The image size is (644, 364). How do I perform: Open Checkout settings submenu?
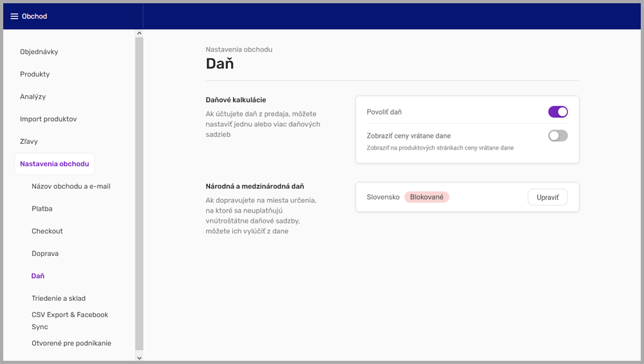tap(47, 231)
